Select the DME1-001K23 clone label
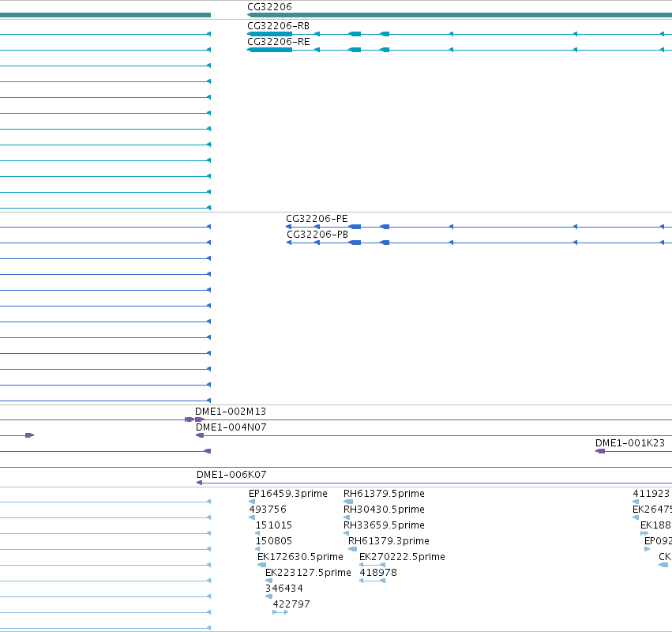 pos(630,443)
